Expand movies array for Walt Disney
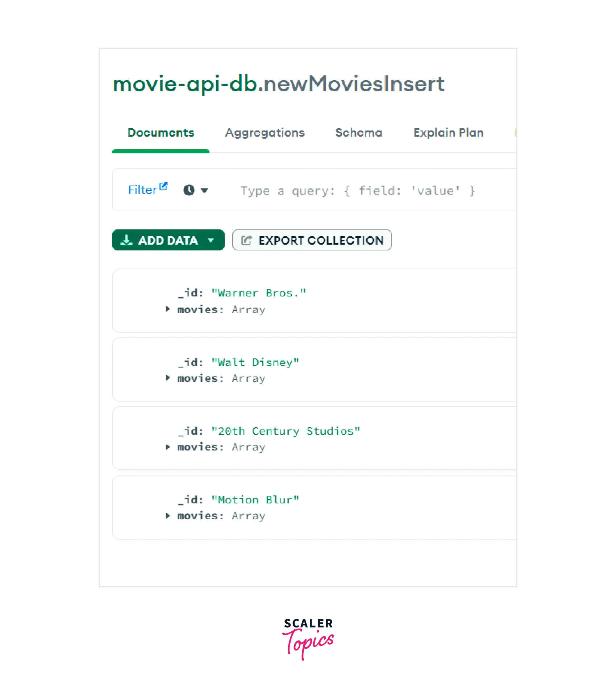 pyautogui.click(x=168, y=378)
